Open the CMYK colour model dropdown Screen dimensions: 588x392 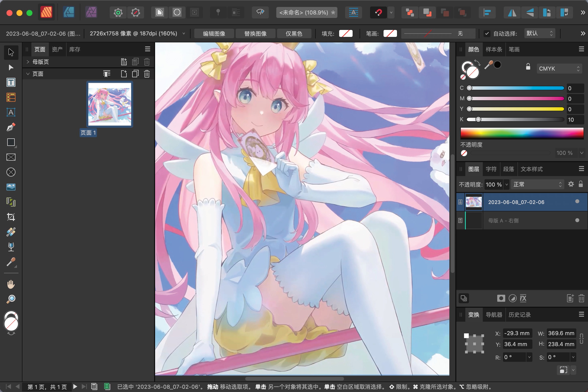point(559,69)
